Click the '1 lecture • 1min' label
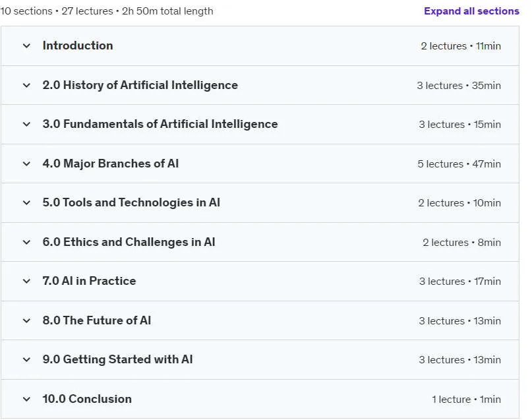Screen dimensions: 532x420 coord(466,400)
